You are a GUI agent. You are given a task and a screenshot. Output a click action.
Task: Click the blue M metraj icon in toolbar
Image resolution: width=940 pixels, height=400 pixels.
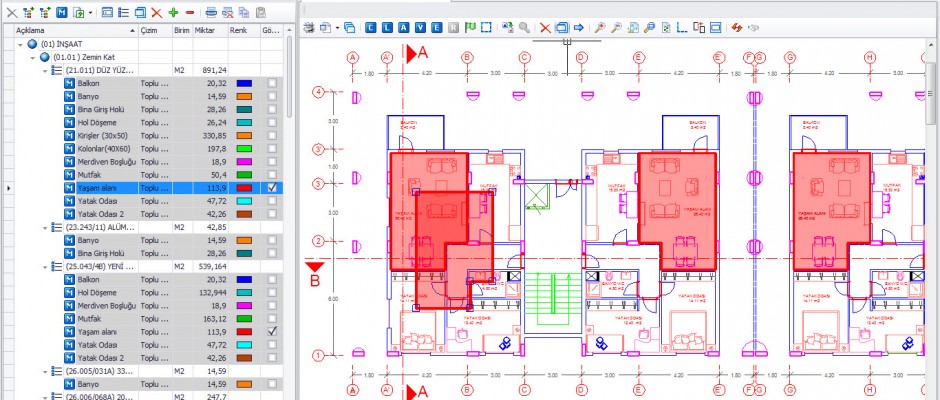click(x=61, y=13)
